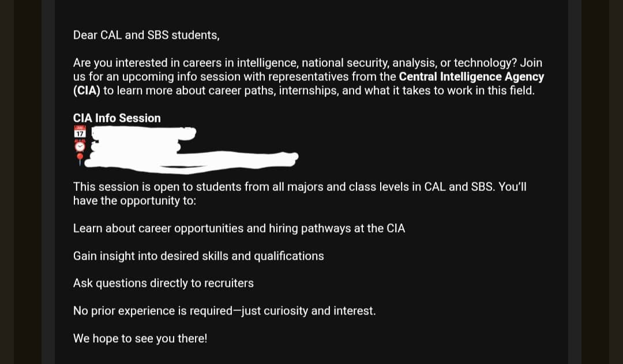This screenshot has width=623, height=364.
Task: Click the red location pin emoji
Action: click(80, 159)
